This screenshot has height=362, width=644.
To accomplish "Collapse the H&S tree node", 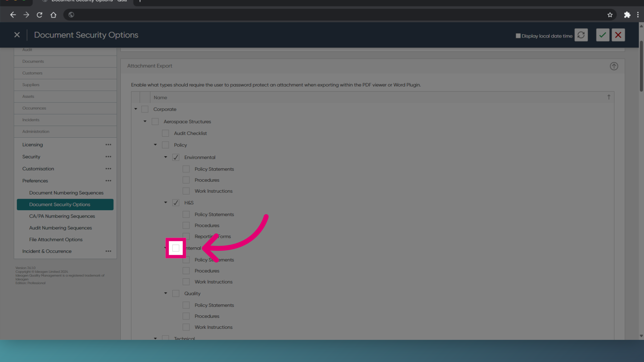I will coord(166,202).
